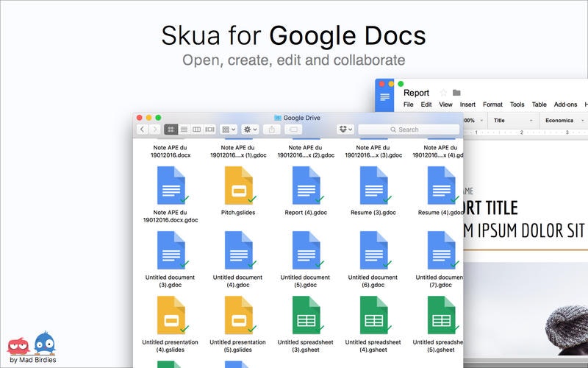
Task: Switch Finder to cover flow view
Action: (209, 130)
